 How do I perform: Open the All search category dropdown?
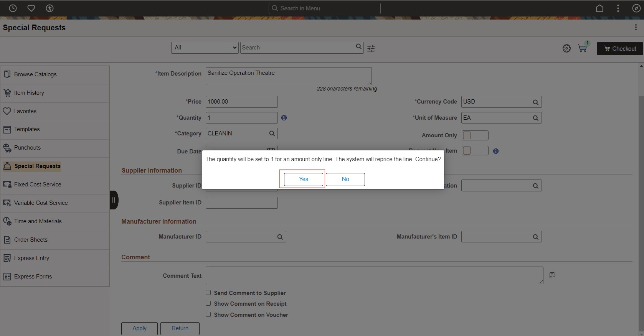205,48
